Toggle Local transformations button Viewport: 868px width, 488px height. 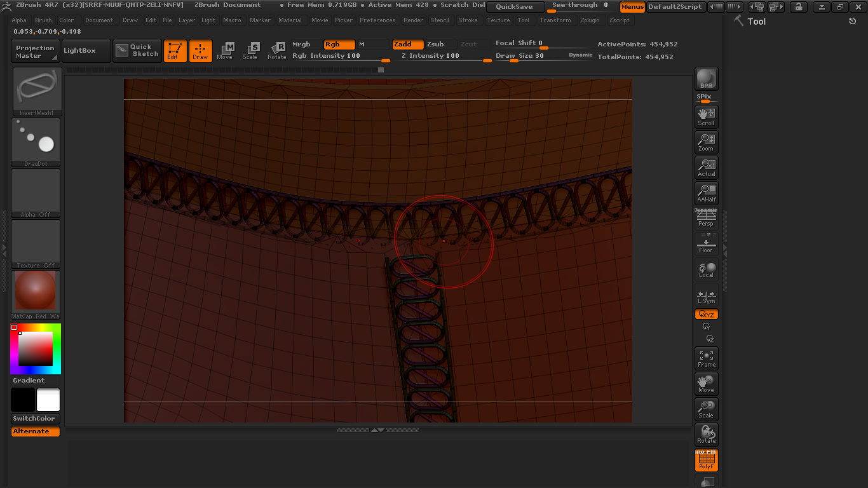coord(706,269)
